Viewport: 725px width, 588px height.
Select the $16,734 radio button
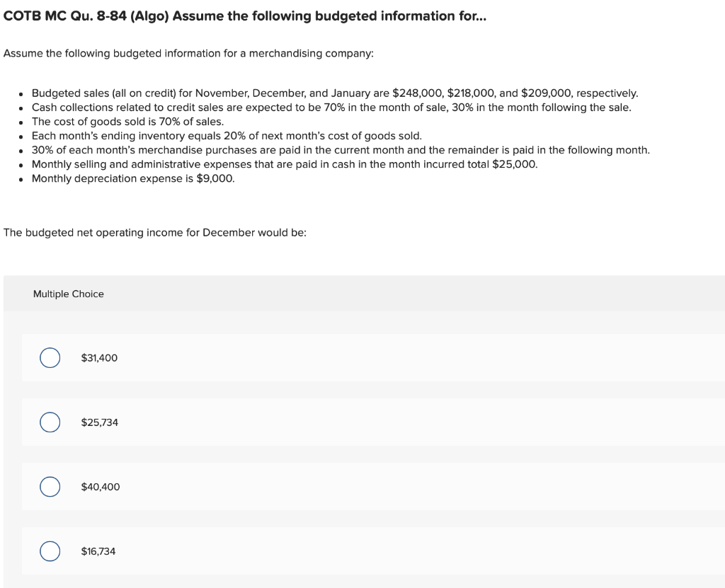point(50,550)
